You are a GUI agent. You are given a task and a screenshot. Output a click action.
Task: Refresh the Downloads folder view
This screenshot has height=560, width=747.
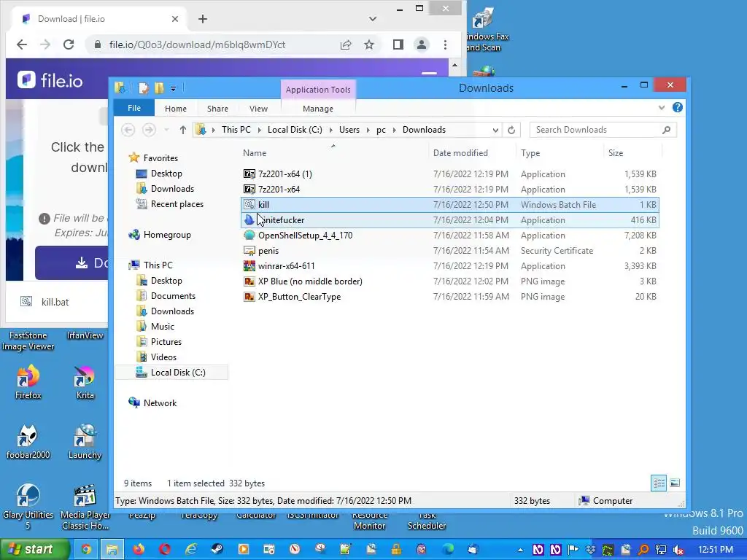[x=511, y=130]
